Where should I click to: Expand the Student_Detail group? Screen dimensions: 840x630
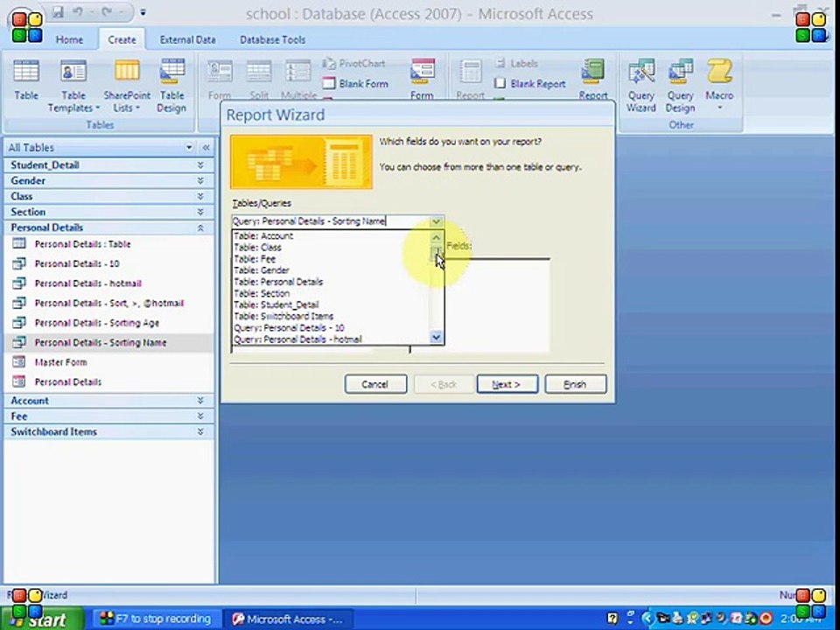pyautogui.click(x=199, y=165)
